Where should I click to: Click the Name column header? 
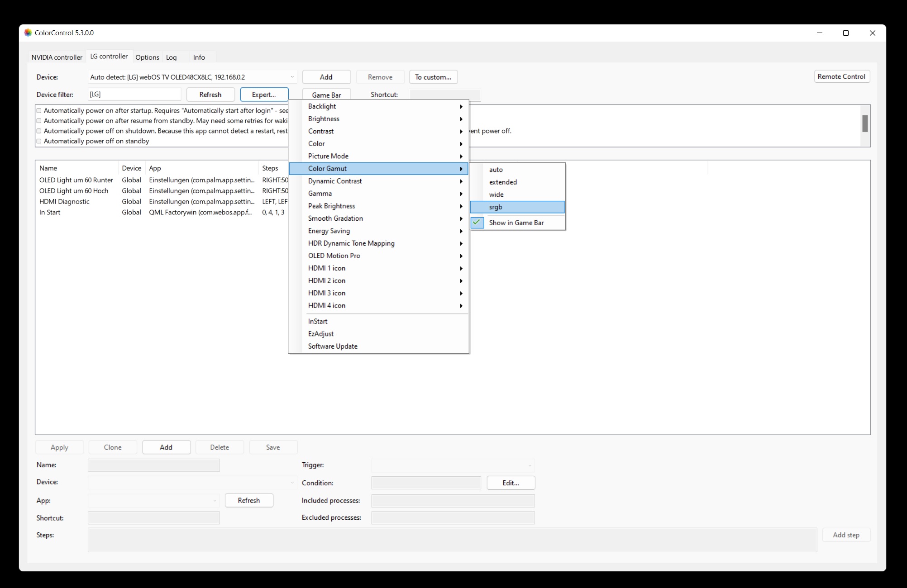[x=77, y=168]
